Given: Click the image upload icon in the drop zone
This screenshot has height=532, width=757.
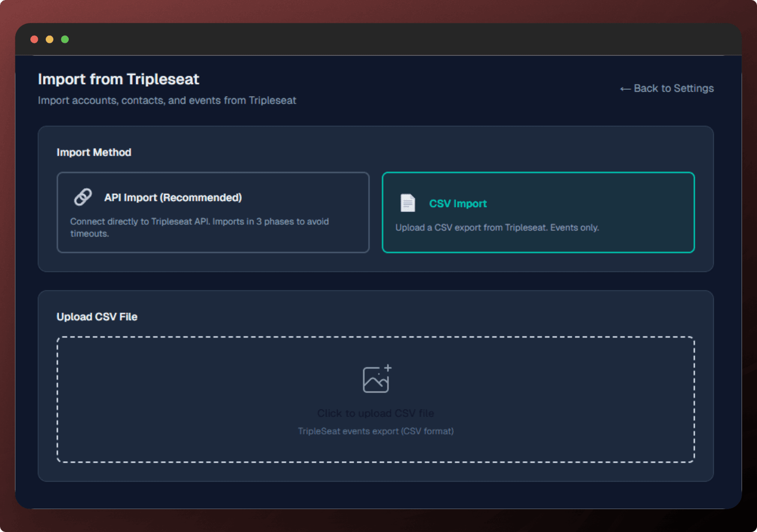Looking at the screenshot, I should pyautogui.click(x=377, y=379).
